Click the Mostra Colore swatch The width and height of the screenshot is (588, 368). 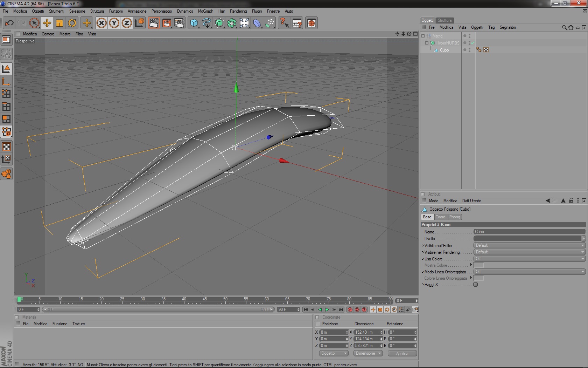click(478, 265)
